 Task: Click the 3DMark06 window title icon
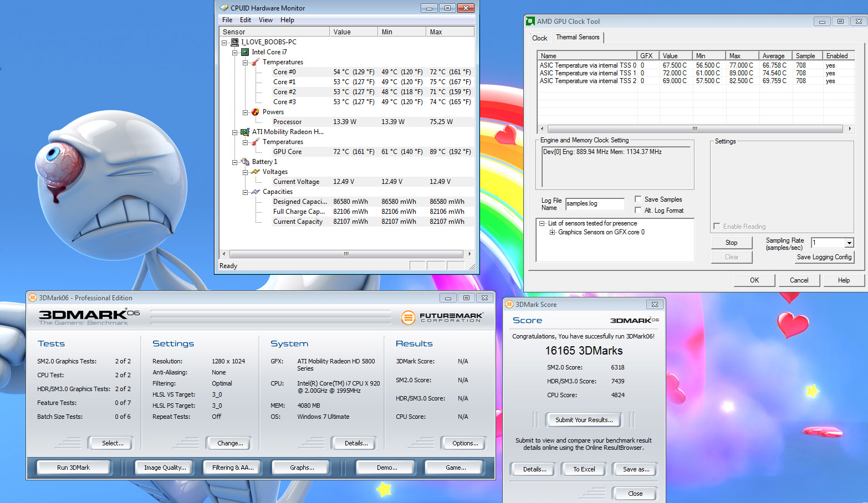point(33,297)
